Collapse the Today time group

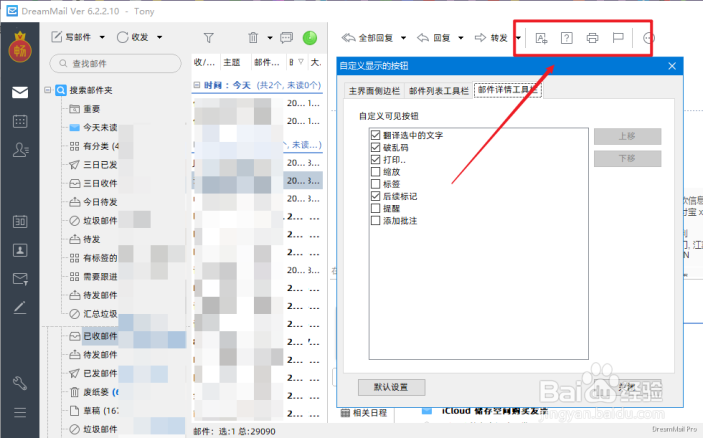pos(196,85)
